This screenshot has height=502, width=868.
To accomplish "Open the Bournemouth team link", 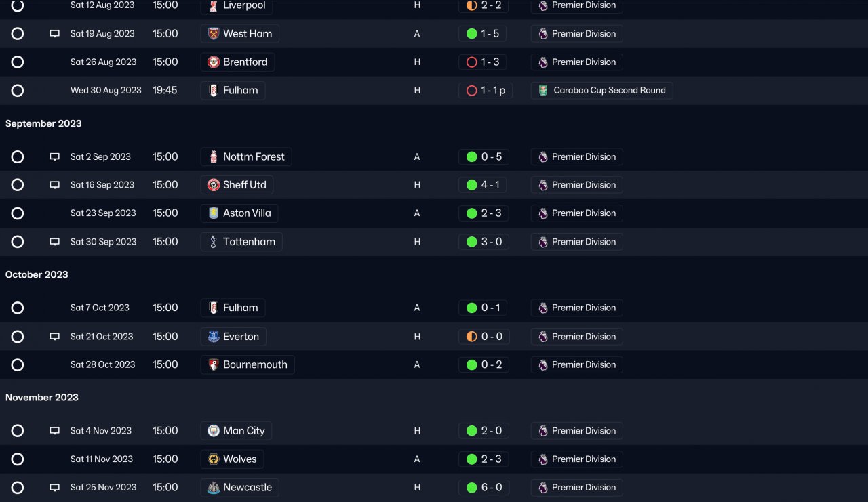I will pos(248,365).
